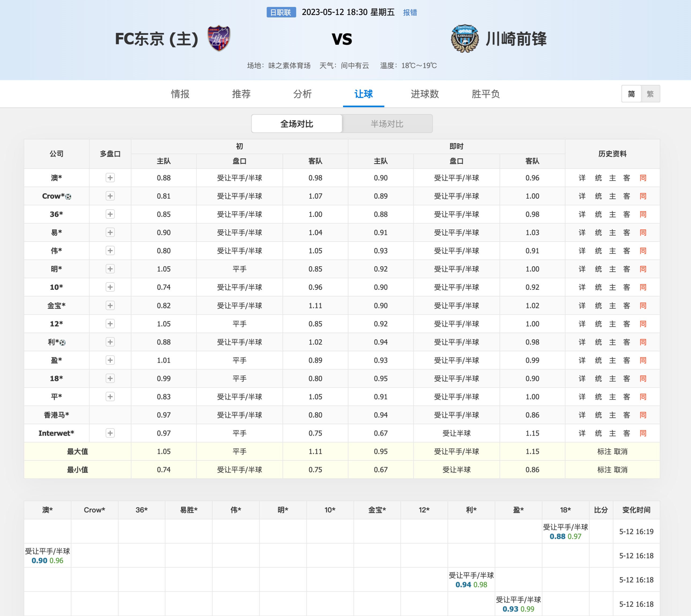Screen dimensions: 691x616
Task: Open 统 statistics for Crow* row
Action: point(598,196)
